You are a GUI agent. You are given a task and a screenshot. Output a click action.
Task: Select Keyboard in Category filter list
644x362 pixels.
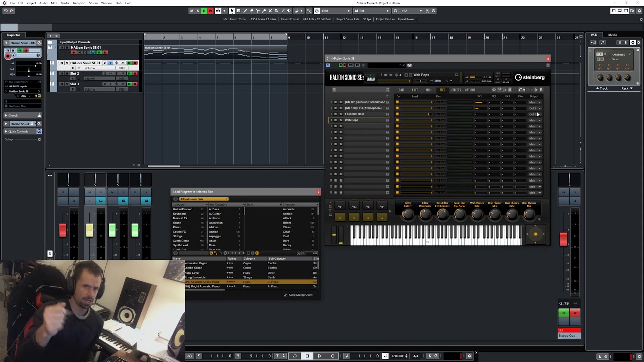point(179,214)
